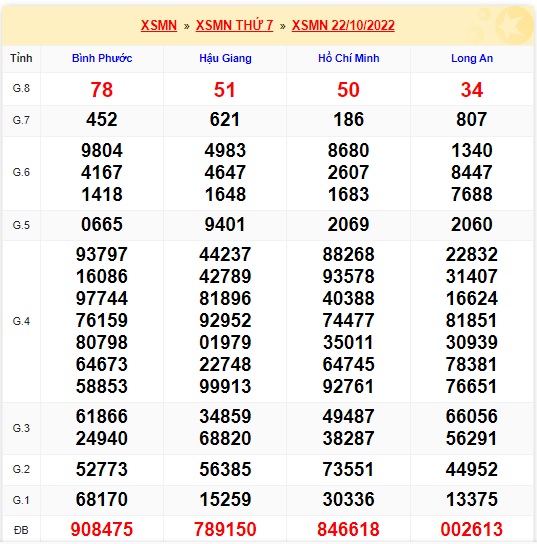The height and width of the screenshot is (544, 537).
Task: Select the G.5 row label
Action: point(21,225)
